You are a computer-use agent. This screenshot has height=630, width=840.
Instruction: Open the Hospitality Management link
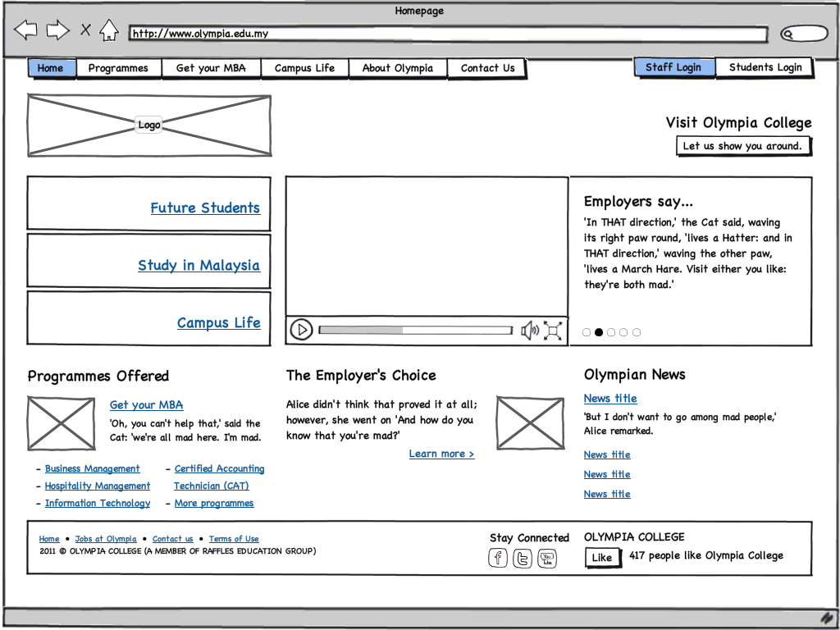[x=98, y=486]
